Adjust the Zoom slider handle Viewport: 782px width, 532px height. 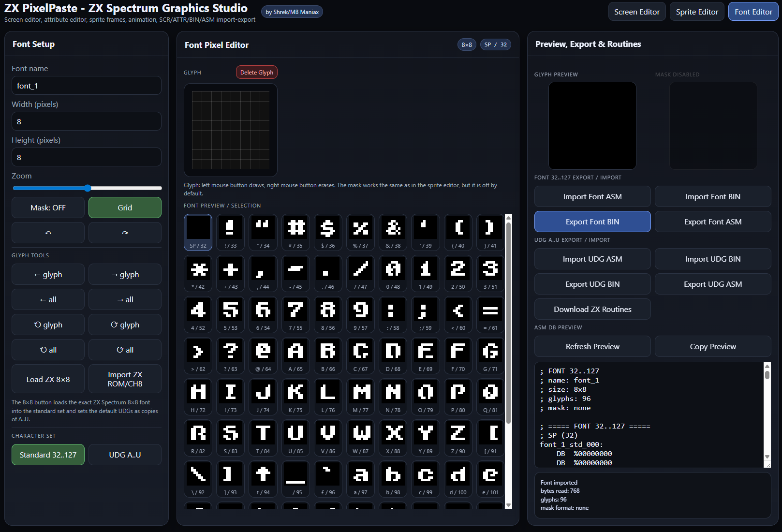coord(88,188)
